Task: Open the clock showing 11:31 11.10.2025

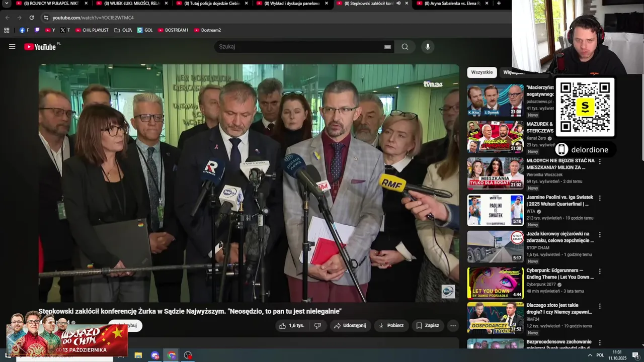Action: click(617, 355)
